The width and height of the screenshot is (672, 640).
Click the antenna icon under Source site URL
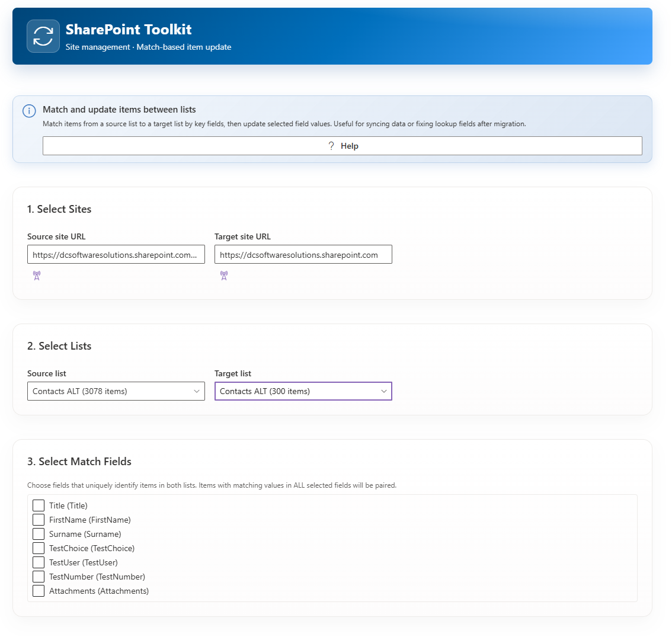coord(37,276)
